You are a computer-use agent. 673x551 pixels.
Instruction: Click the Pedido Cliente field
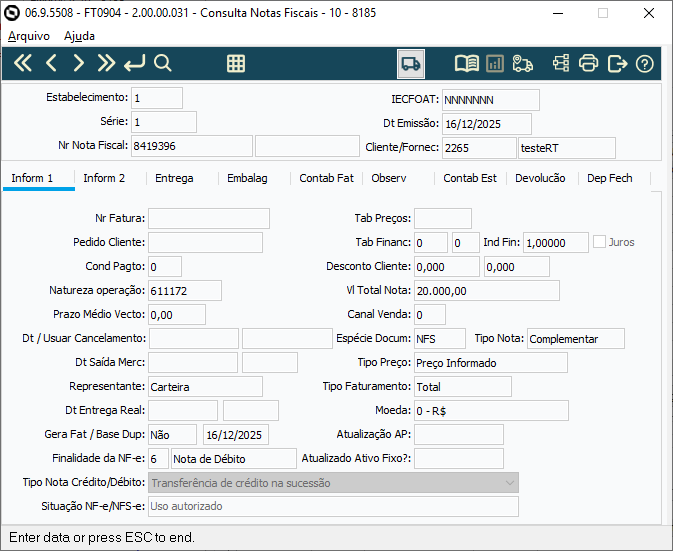(x=206, y=242)
